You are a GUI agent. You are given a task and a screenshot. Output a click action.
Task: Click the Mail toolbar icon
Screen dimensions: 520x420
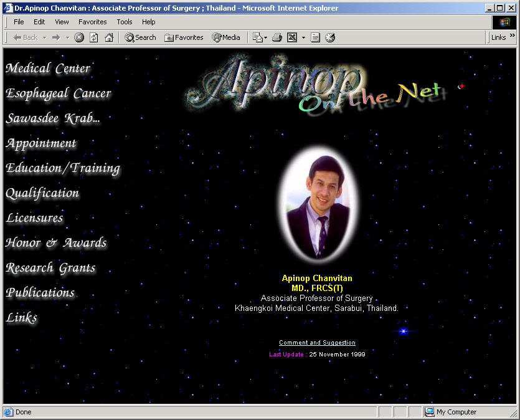pyautogui.click(x=257, y=37)
